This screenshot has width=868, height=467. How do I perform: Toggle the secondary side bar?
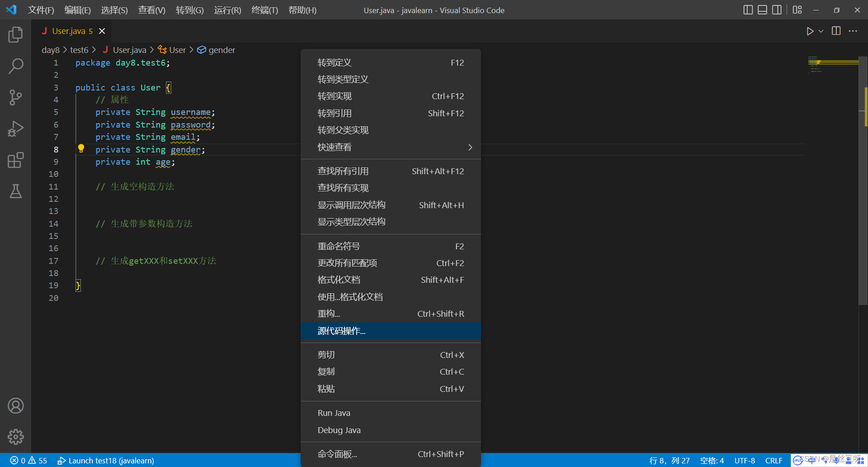click(777, 10)
